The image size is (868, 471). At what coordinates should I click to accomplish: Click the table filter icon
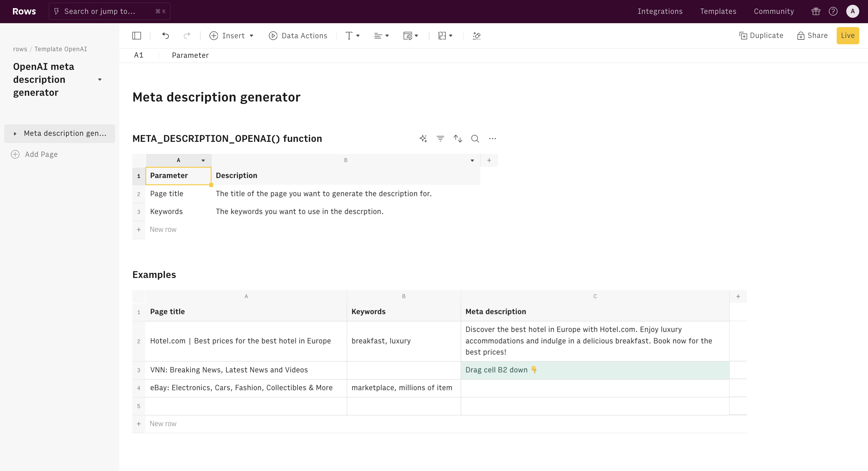coord(440,138)
